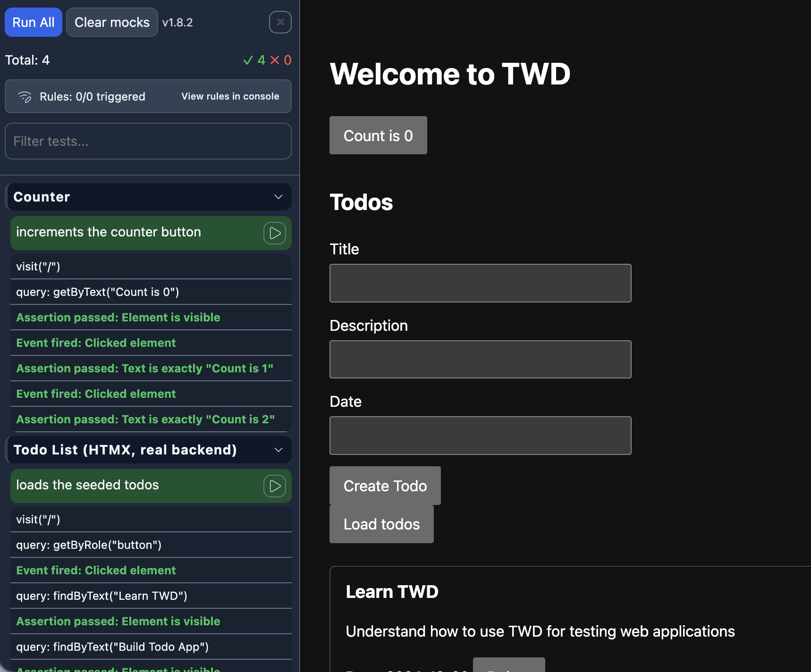Click the Counter group title
811x672 pixels.
tap(42, 197)
